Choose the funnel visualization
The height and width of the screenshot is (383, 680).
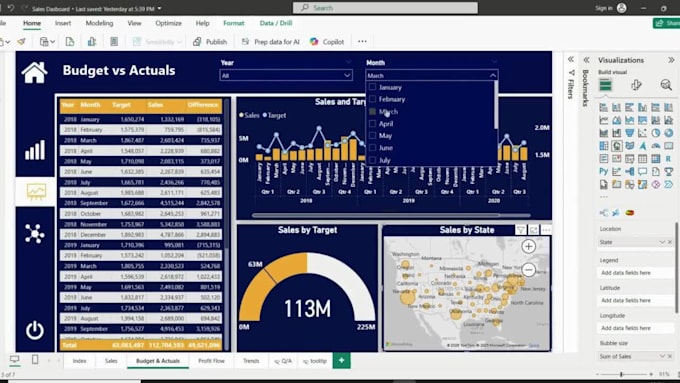click(x=630, y=133)
